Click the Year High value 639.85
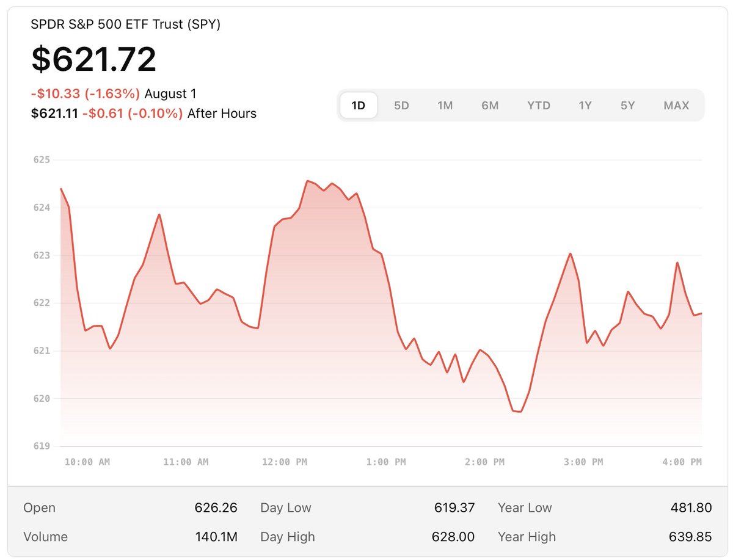 [x=690, y=537]
